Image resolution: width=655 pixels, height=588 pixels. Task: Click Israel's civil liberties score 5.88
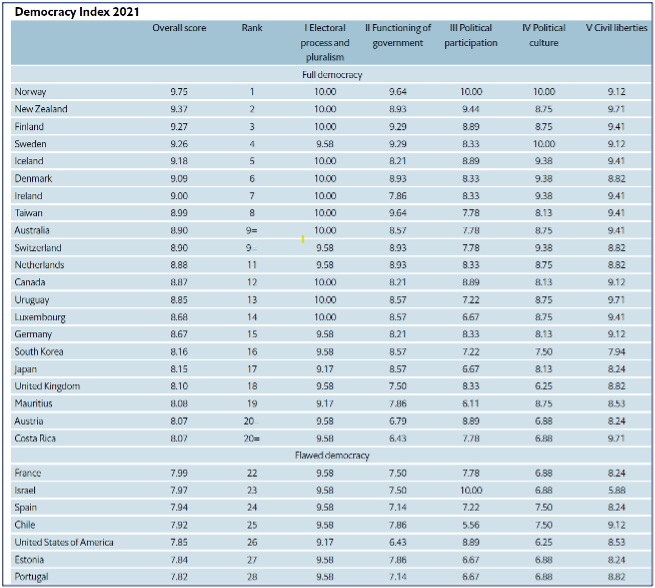coord(616,490)
